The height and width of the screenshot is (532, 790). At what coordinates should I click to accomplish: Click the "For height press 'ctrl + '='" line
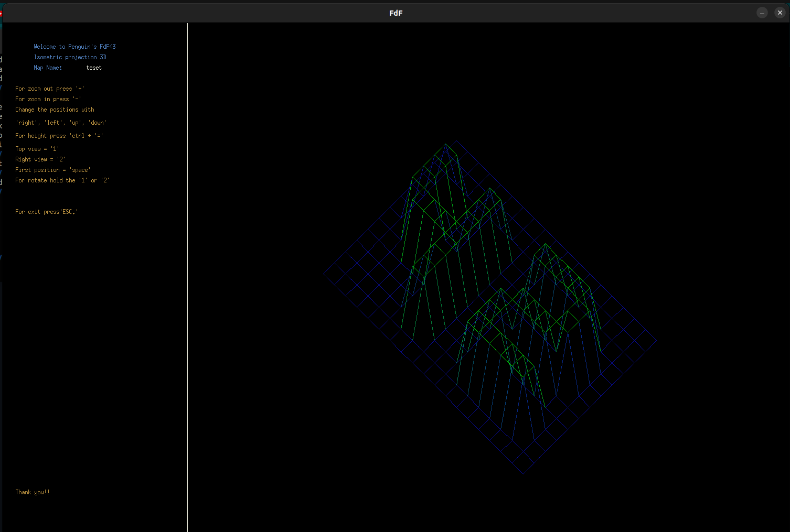pos(59,136)
